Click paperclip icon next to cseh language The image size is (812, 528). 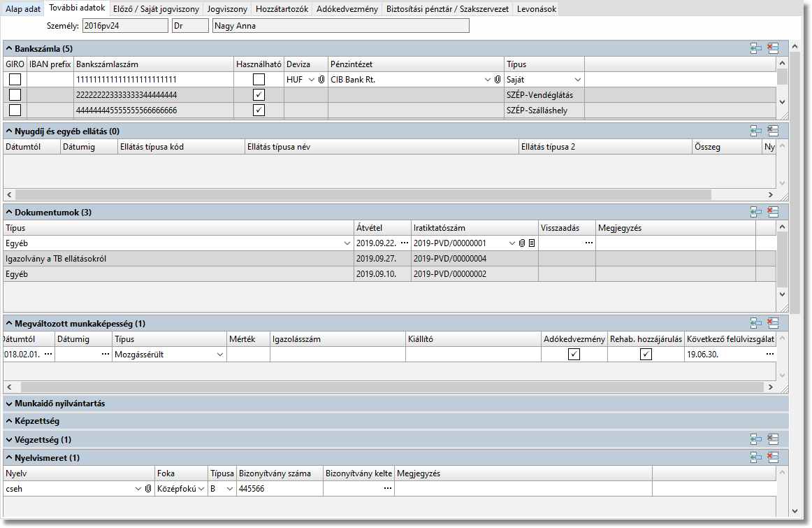pyautogui.click(x=148, y=489)
